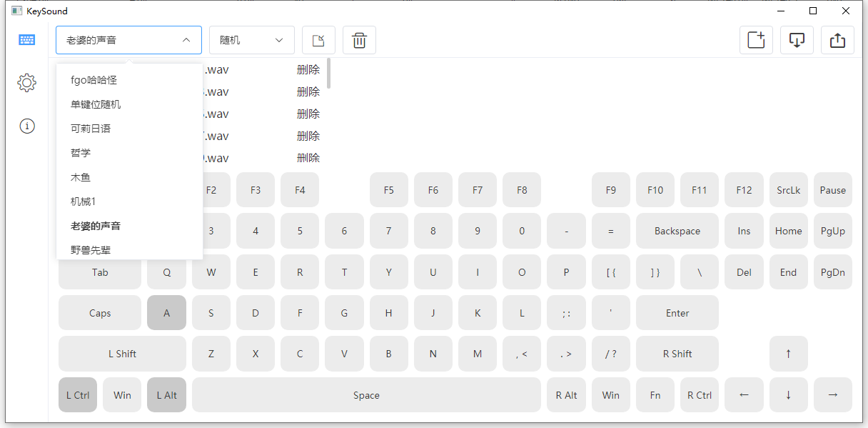Click the export share icon
The image size is (868, 428).
[837, 40]
